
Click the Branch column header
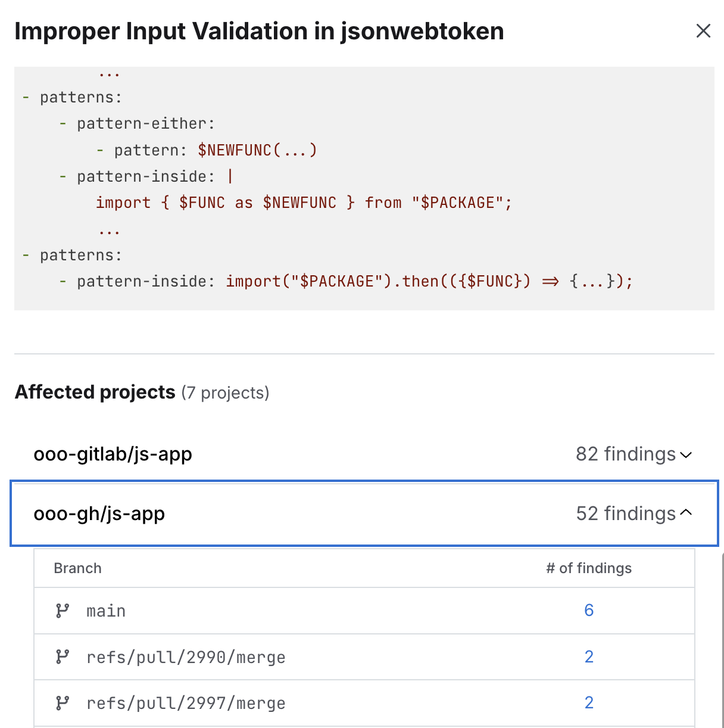[x=77, y=568]
